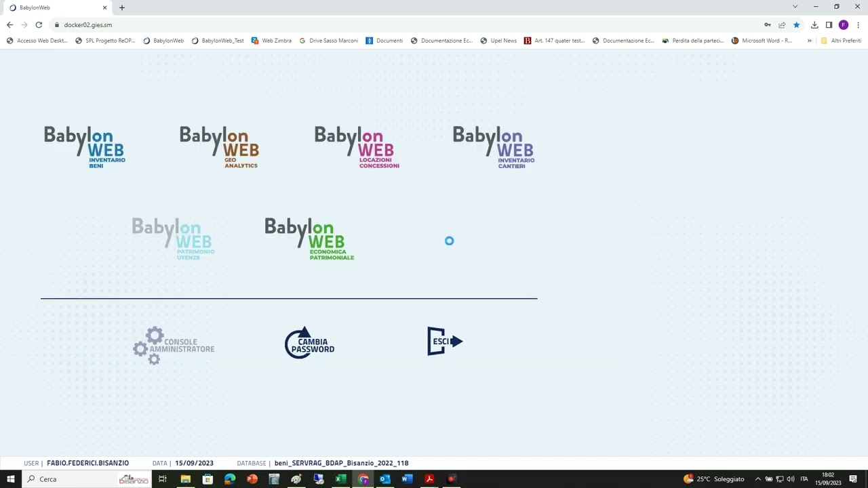Image resolution: width=868 pixels, height=488 pixels.
Task: Open Adobe Acrobat from taskbar
Action: click(429, 479)
